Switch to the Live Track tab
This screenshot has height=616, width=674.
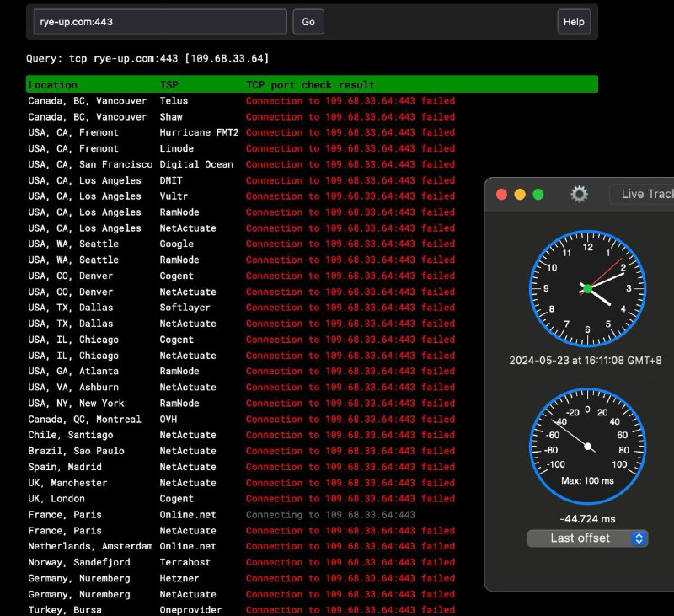coord(645,194)
